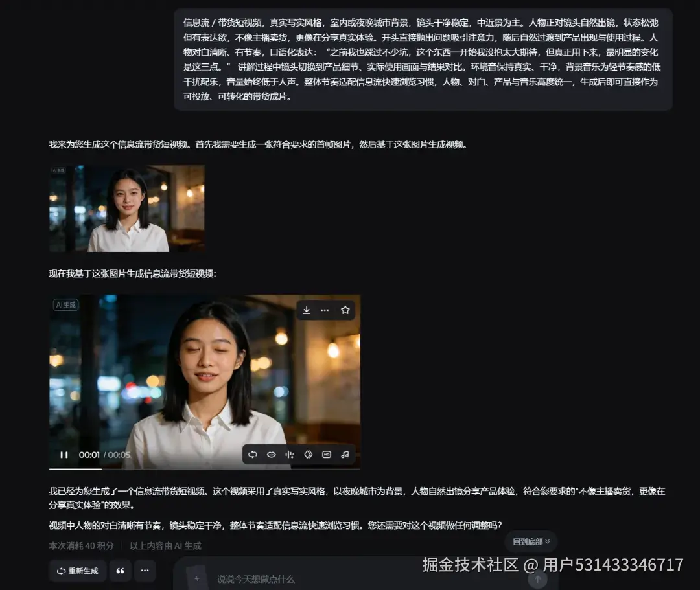Click the quote icon below the AI reply
This screenshot has height=590, width=700.
119,571
